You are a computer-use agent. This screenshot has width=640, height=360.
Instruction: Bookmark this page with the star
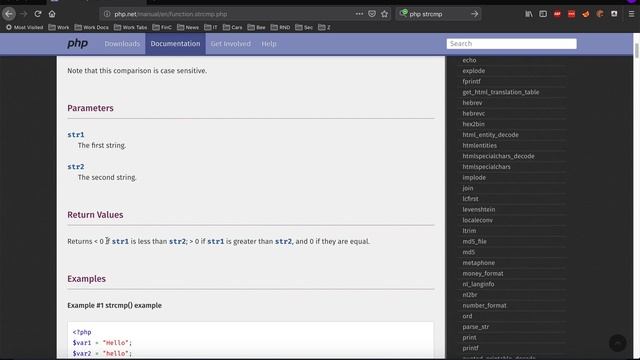[384, 14]
